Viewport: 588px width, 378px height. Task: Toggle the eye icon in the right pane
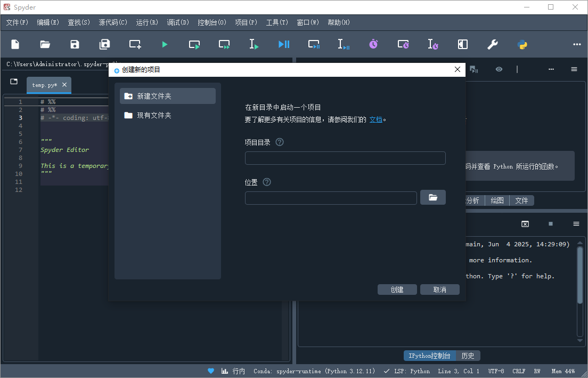[499, 69]
